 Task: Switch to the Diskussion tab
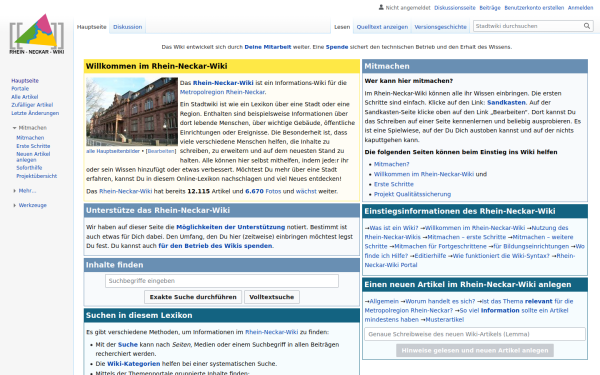[x=127, y=27]
